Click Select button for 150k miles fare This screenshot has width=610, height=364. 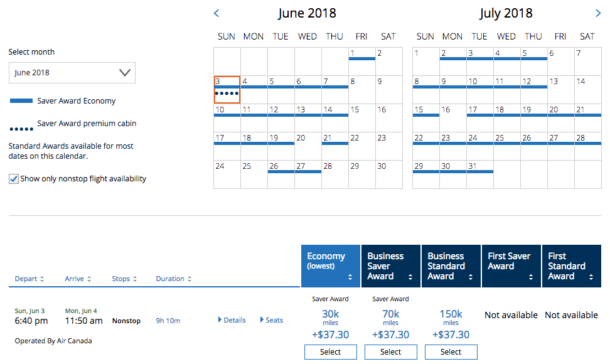(x=451, y=352)
